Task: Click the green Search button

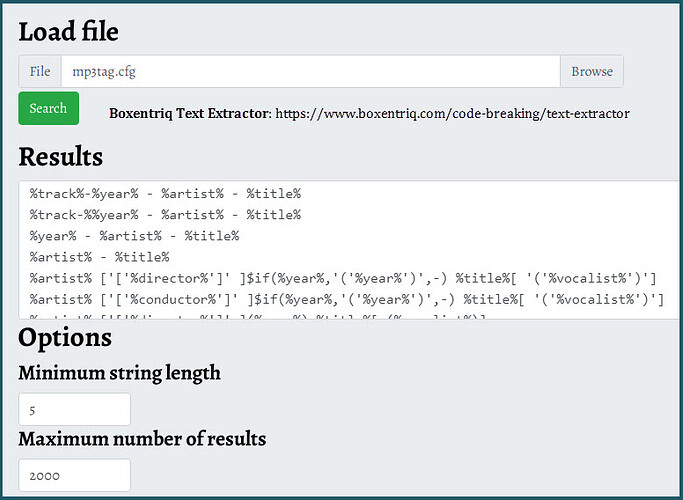Action: point(48,108)
